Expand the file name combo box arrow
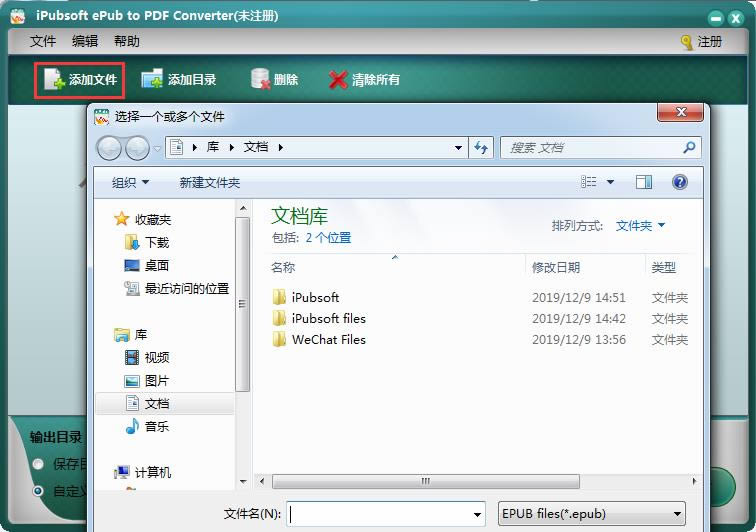Image resolution: width=756 pixels, height=532 pixels. [x=477, y=514]
